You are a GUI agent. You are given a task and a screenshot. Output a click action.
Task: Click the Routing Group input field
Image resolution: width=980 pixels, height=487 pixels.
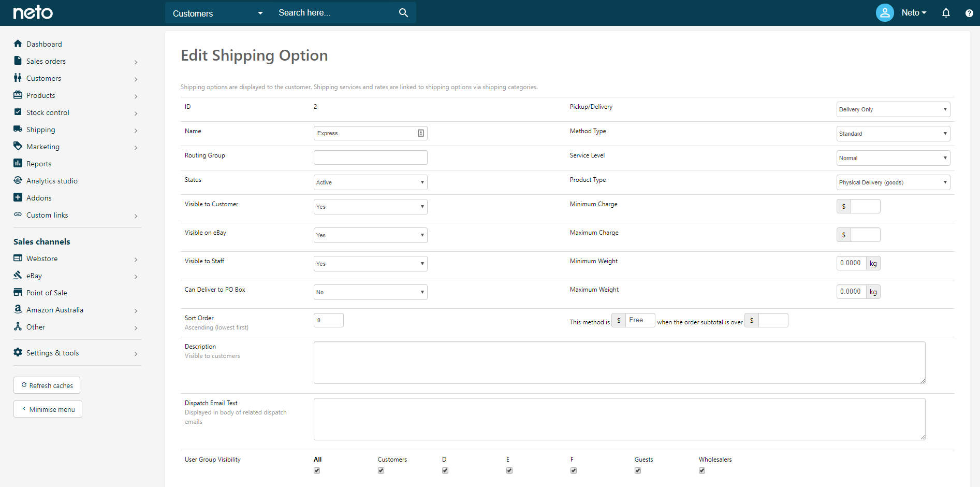371,157
